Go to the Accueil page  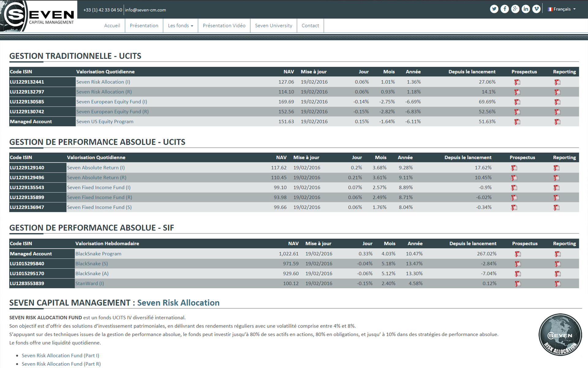pos(112,25)
